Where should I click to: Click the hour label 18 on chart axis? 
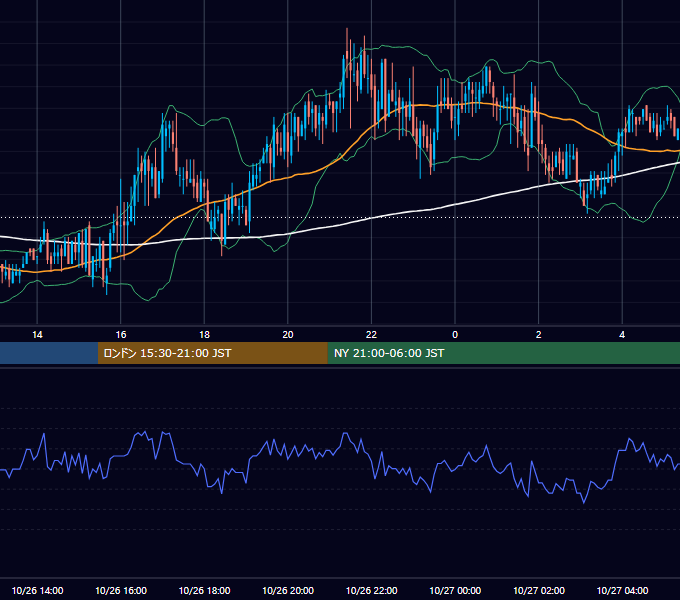[204, 335]
